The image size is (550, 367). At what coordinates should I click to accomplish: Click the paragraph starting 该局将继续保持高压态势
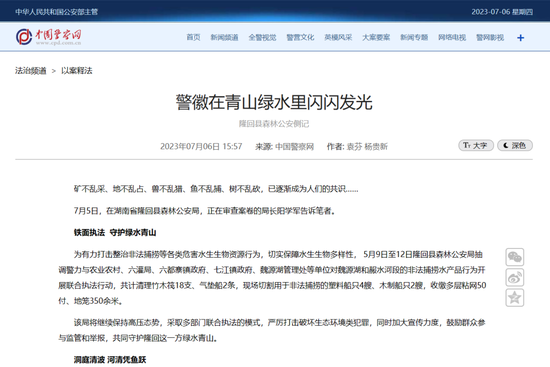pos(272,330)
